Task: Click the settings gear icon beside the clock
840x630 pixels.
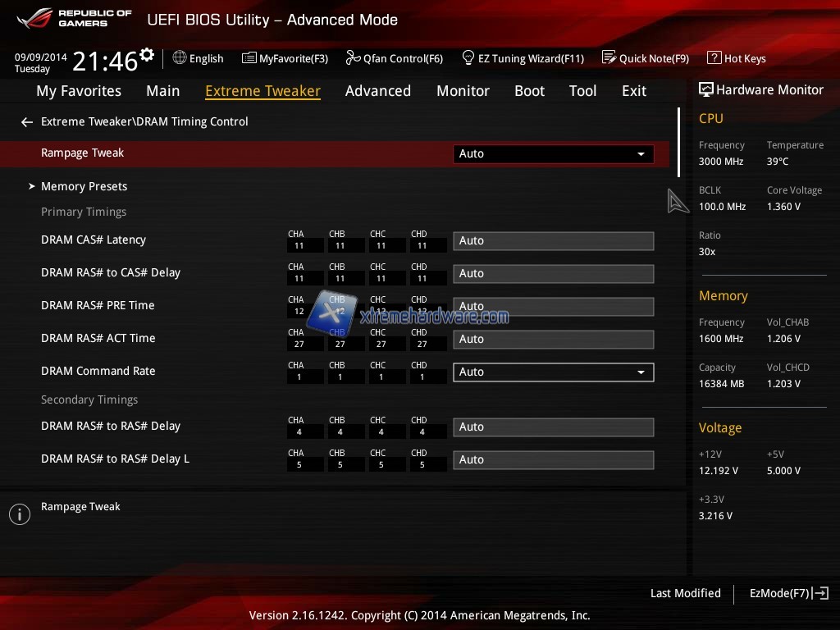Action: point(147,55)
